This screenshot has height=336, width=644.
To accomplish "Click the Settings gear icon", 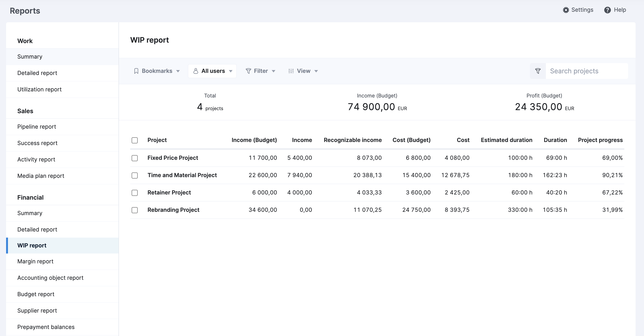I will [x=566, y=10].
